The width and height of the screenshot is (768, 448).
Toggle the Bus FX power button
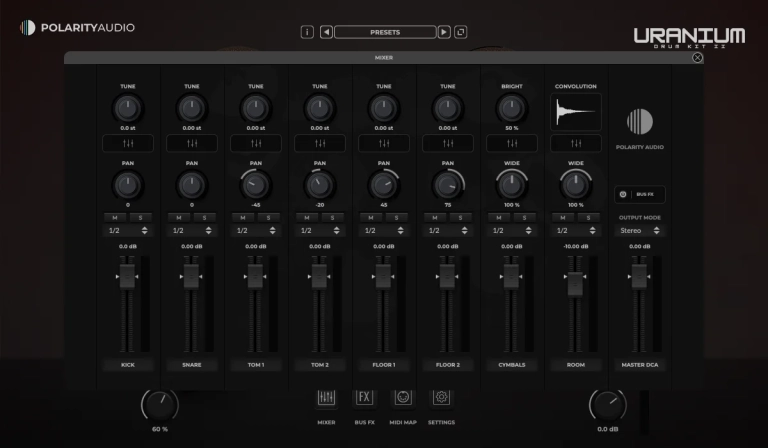[623, 194]
